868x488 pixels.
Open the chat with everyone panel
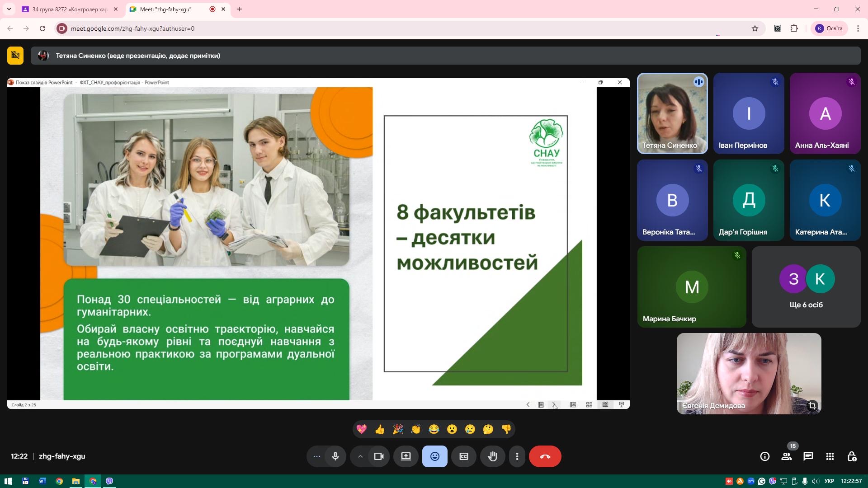click(808, 456)
